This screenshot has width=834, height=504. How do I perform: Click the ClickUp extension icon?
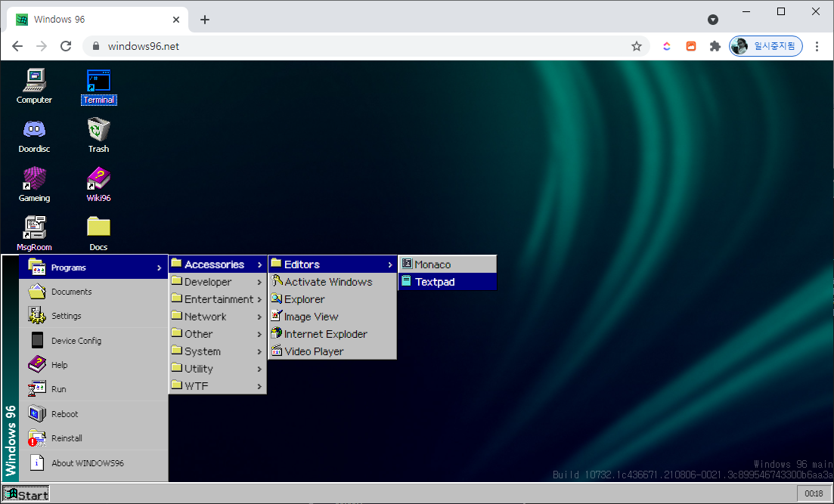pos(666,46)
